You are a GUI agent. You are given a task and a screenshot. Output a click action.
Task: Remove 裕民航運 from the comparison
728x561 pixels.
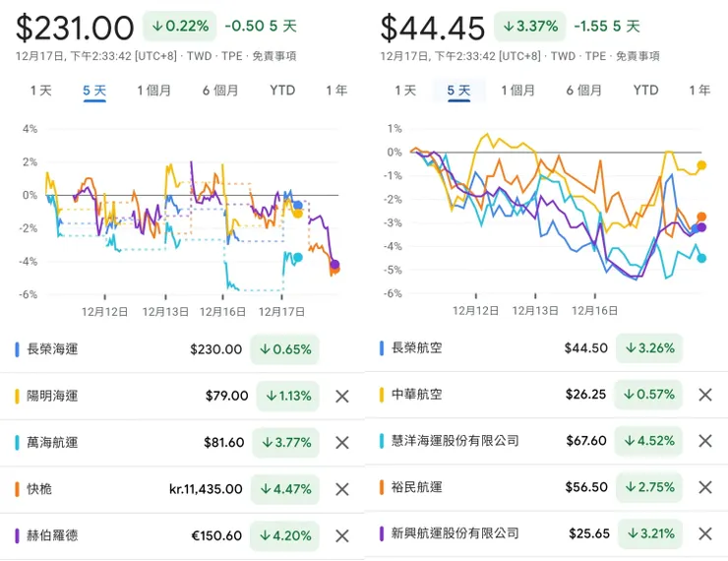[705, 487]
